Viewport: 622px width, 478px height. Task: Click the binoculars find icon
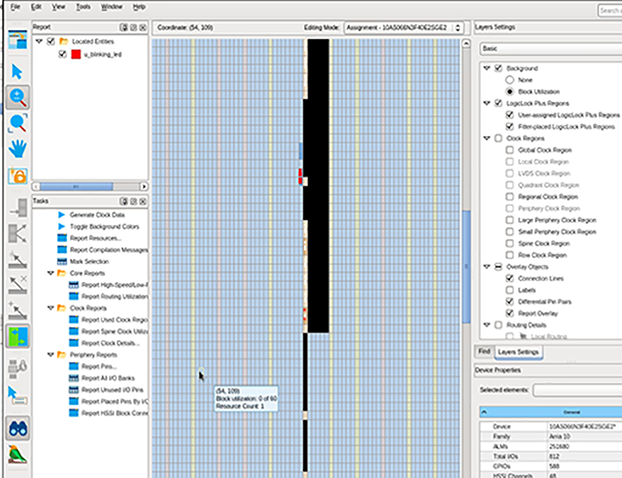17,428
